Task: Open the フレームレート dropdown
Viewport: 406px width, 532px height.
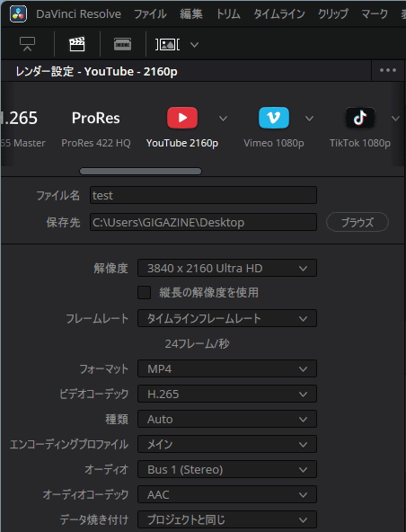Action: (227, 318)
